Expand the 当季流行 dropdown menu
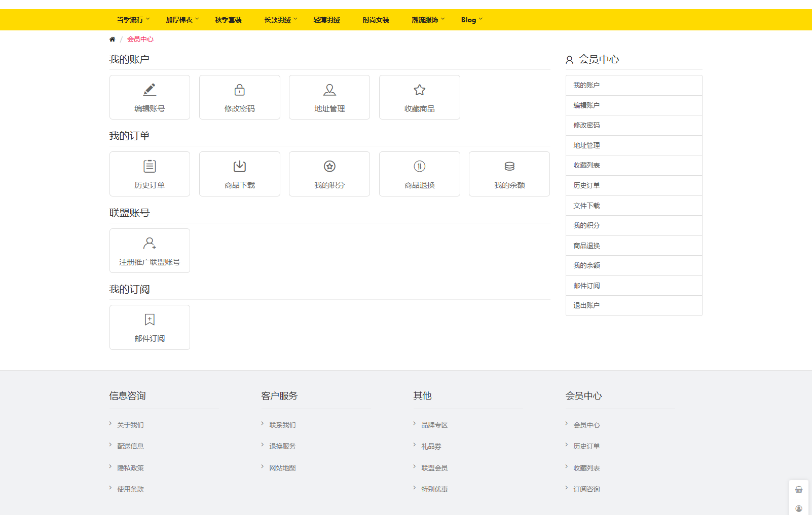812x515 pixels. coord(133,20)
